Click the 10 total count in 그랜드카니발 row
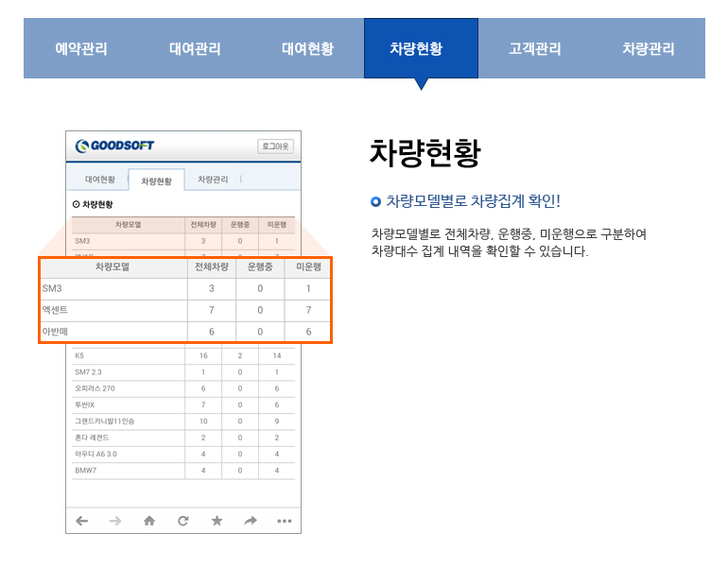The width and height of the screenshot is (728, 567). pos(203,421)
